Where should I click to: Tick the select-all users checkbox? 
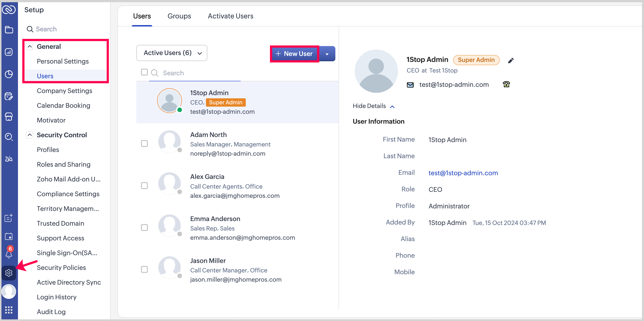pos(144,72)
